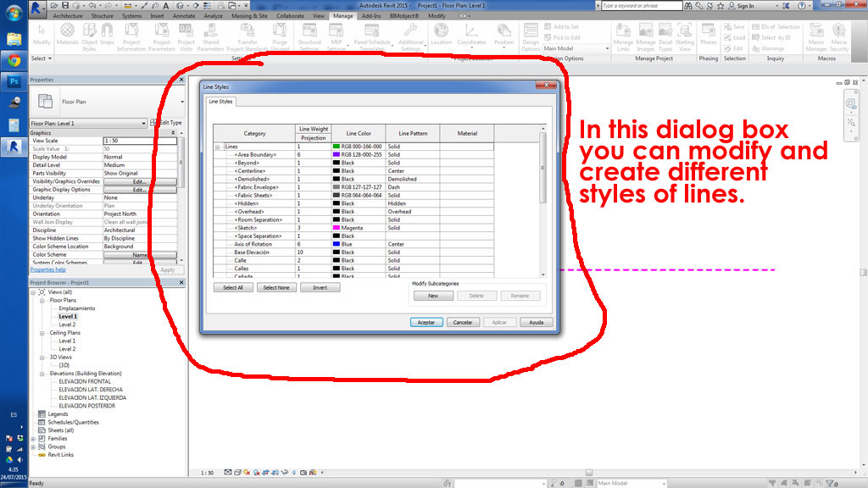Open Photoshop from the taskbar

pyautogui.click(x=13, y=81)
